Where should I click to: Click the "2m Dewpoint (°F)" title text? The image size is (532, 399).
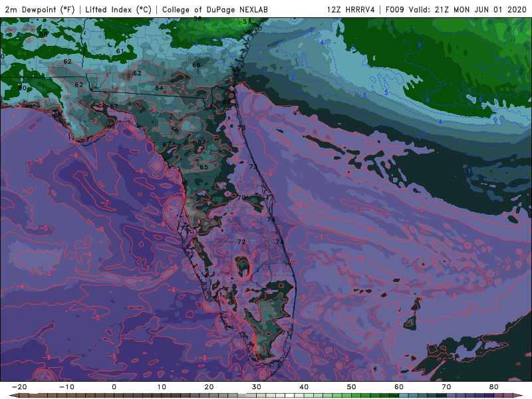(40, 9)
